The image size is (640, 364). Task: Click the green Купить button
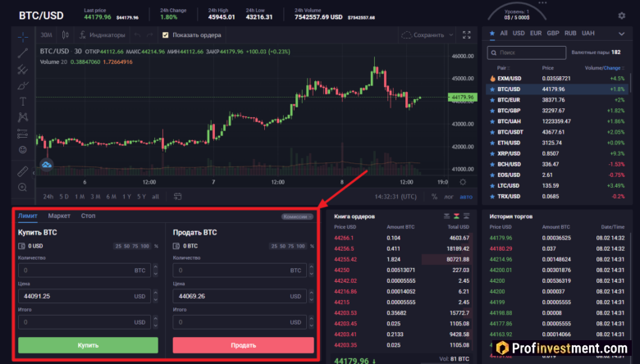(x=88, y=345)
